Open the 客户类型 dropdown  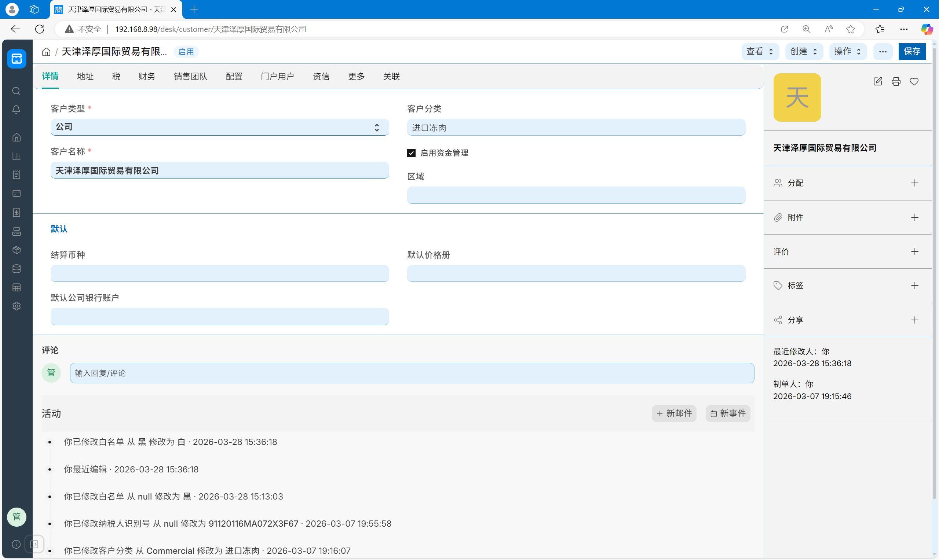(x=220, y=127)
